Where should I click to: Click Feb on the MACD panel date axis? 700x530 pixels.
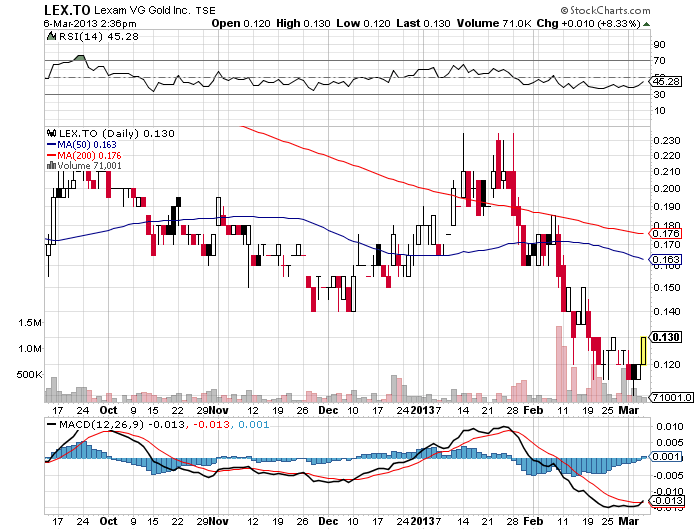point(533,522)
